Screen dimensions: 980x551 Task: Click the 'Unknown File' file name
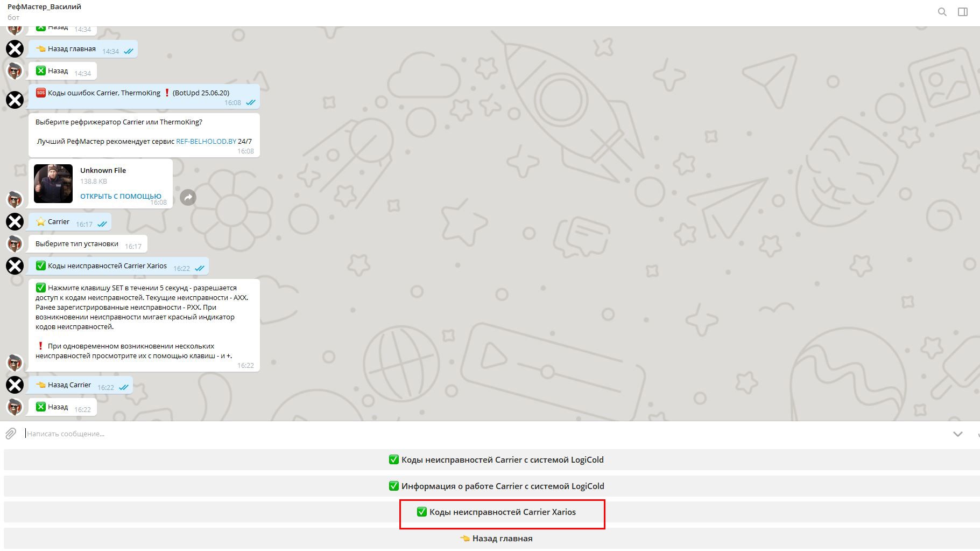[x=103, y=170]
